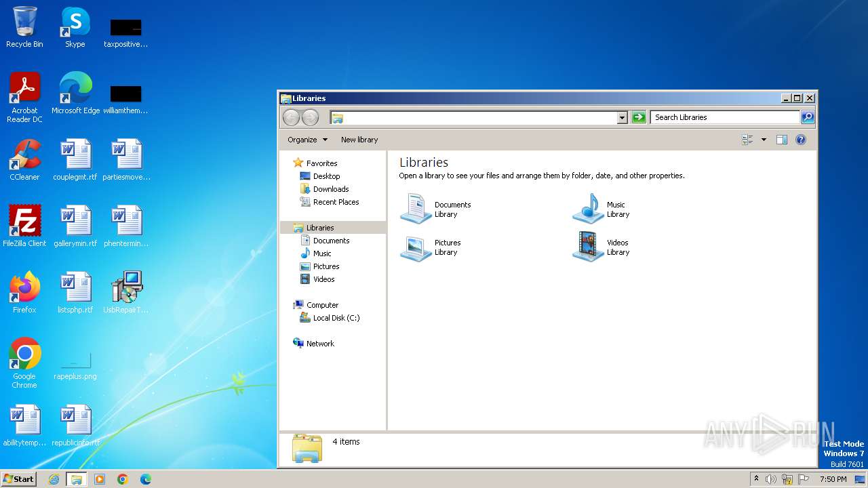Open the CCleaner desktop shortcut
The image size is (868, 488).
point(24,160)
